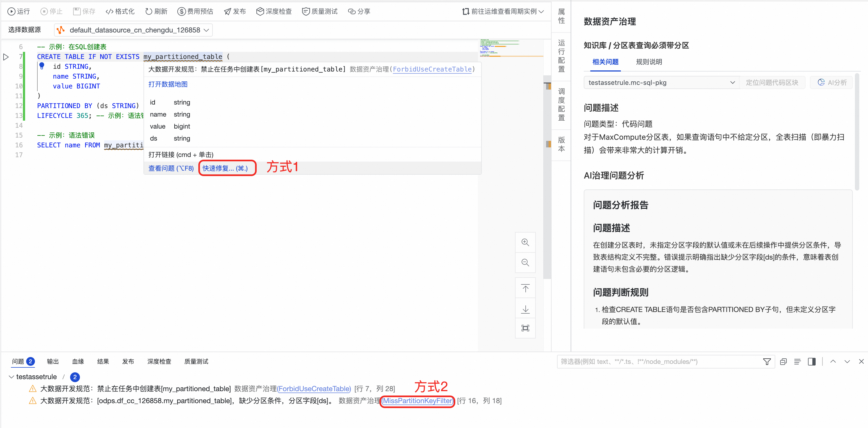The height and width of the screenshot is (428, 868).
Task: Click the zoom in magnifier icon
Action: click(x=525, y=242)
